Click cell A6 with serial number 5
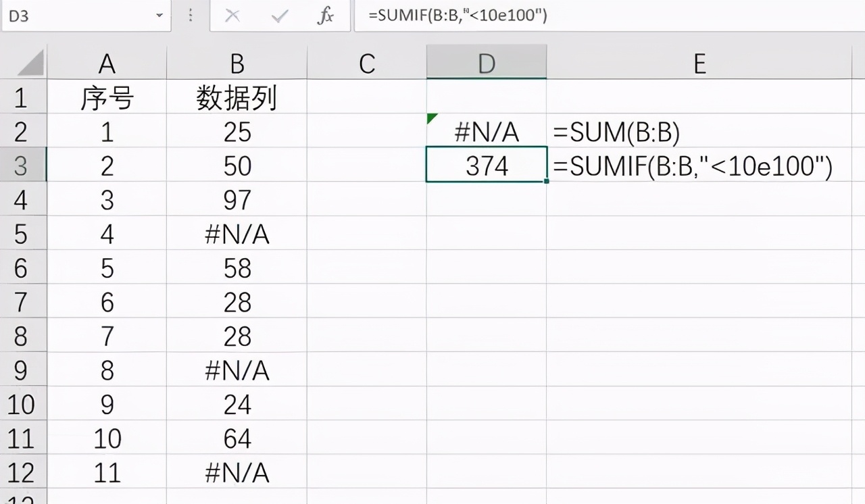This screenshot has width=865, height=504. (107, 268)
